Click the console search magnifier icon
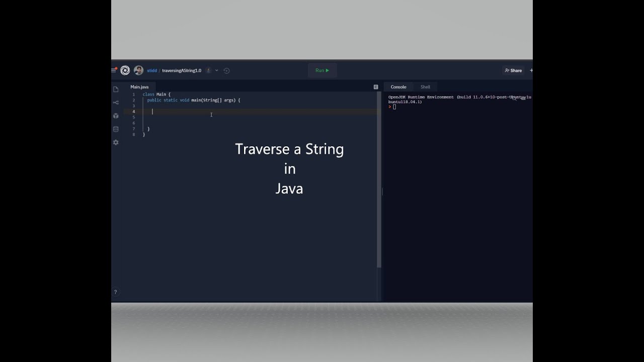The height and width of the screenshot is (362, 644). (515, 98)
